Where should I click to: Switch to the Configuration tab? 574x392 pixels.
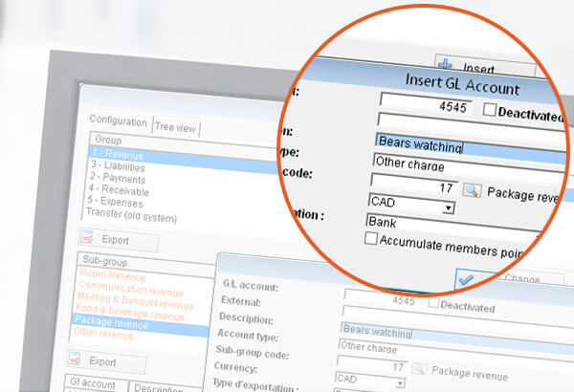click(x=118, y=120)
